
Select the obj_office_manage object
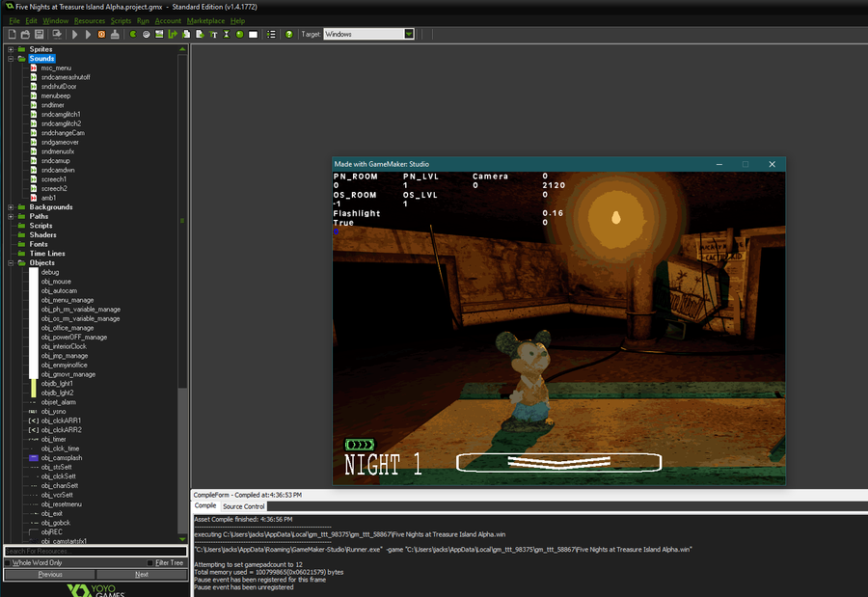[67, 328]
